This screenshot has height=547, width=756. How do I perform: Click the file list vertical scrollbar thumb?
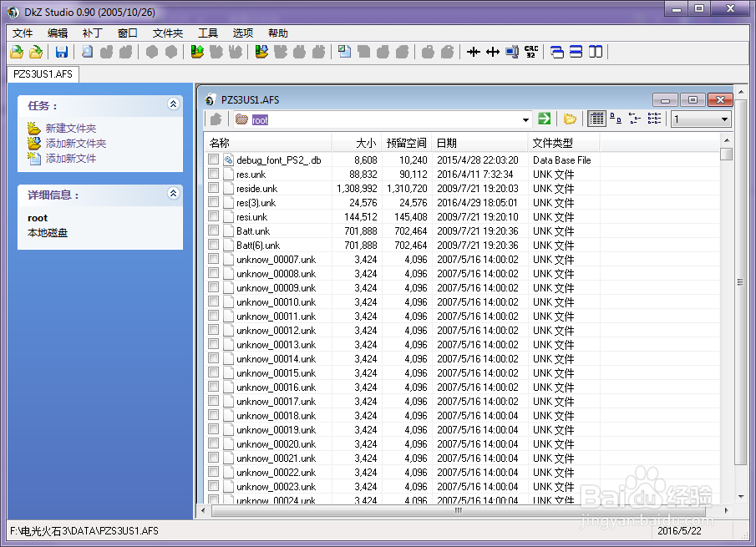[727, 154]
